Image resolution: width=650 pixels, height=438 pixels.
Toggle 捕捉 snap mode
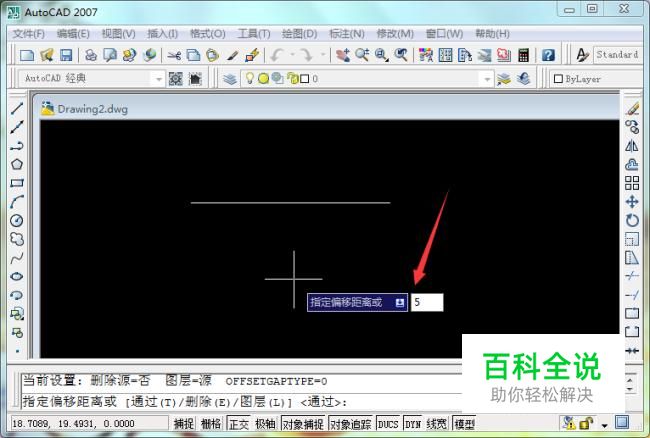pos(184,423)
